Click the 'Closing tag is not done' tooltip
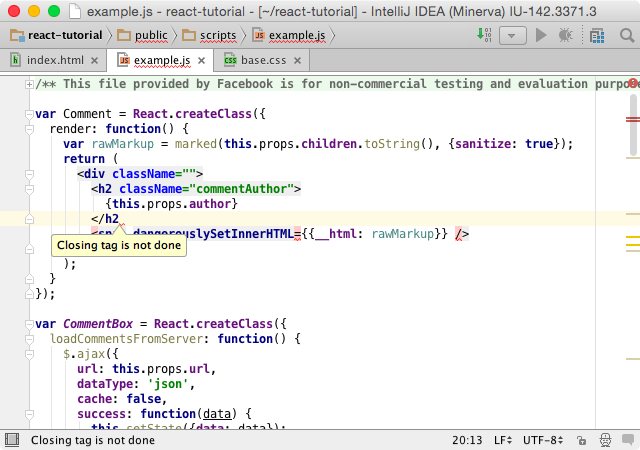This screenshot has width=640, height=450. coord(119,245)
